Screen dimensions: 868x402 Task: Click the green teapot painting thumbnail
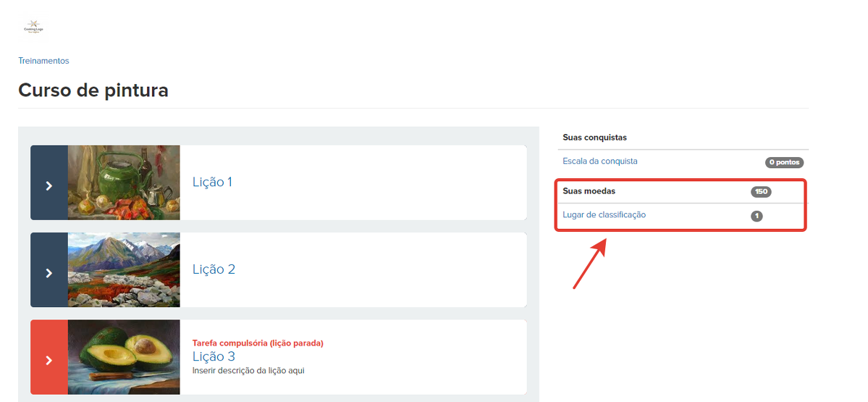pyautogui.click(x=124, y=183)
